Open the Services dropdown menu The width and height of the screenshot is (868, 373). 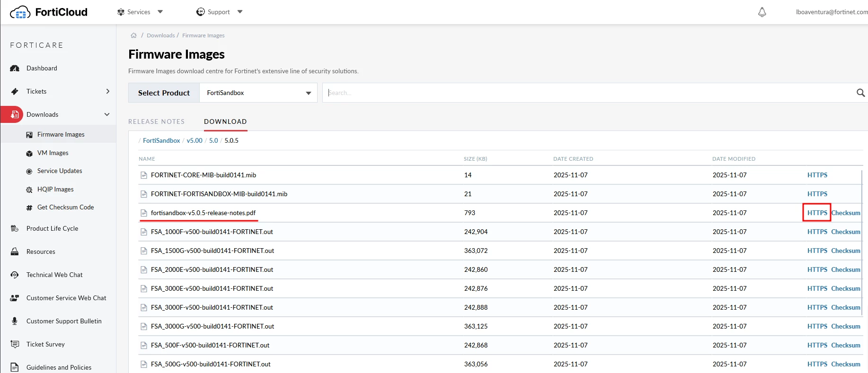[x=140, y=12]
